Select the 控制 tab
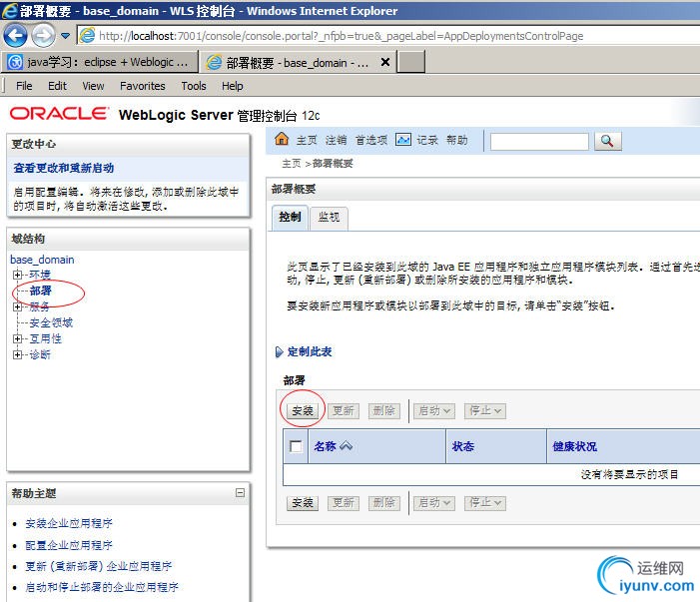700x602 pixels. [290, 218]
